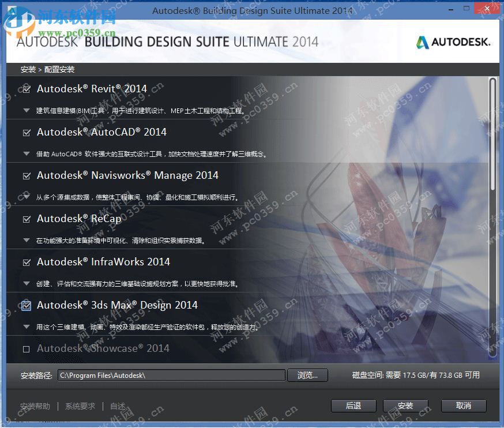The width and height of the screenshot is (504, 428).
Task: Uncheck Autodesk AutoCAD 2014
Action: [x=26, y=132]
